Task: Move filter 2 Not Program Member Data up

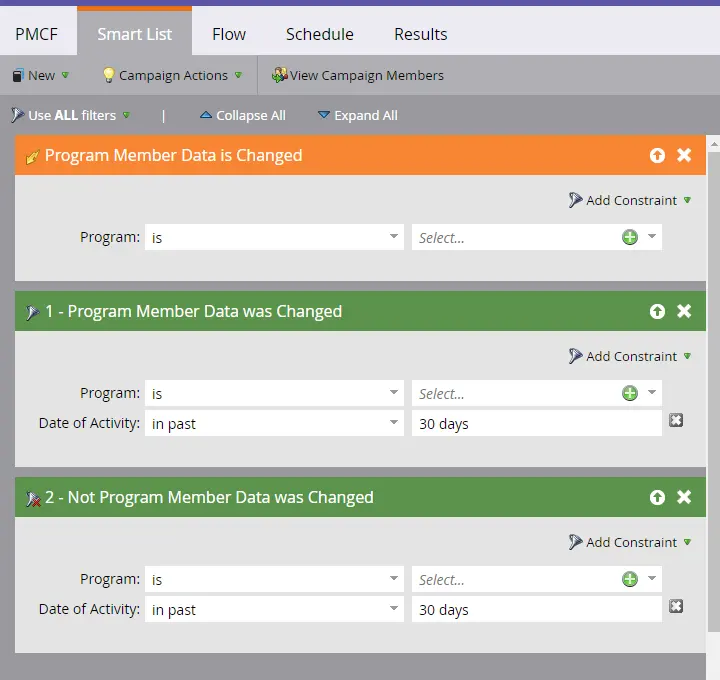Action: [x=657, y=497]
